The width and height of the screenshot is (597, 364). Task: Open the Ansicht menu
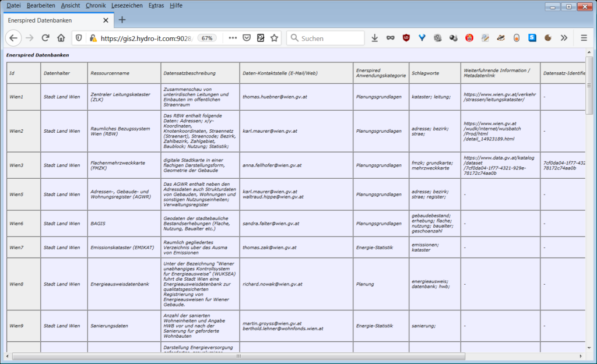tap(71, 5)
